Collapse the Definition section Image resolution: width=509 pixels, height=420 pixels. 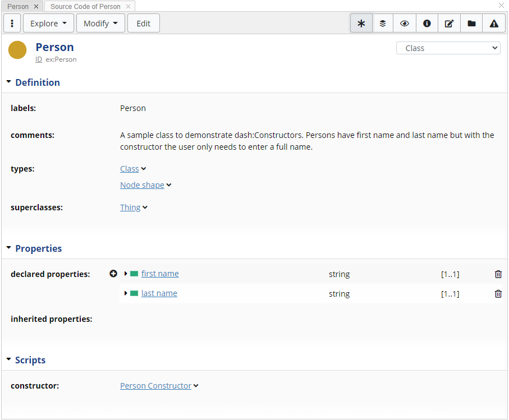9,82
